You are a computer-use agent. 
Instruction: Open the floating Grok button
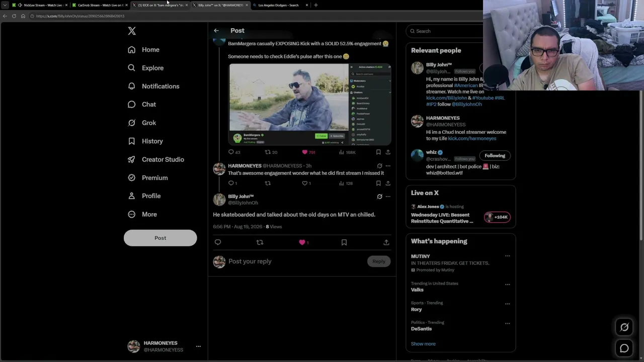[x=624, y=327]
